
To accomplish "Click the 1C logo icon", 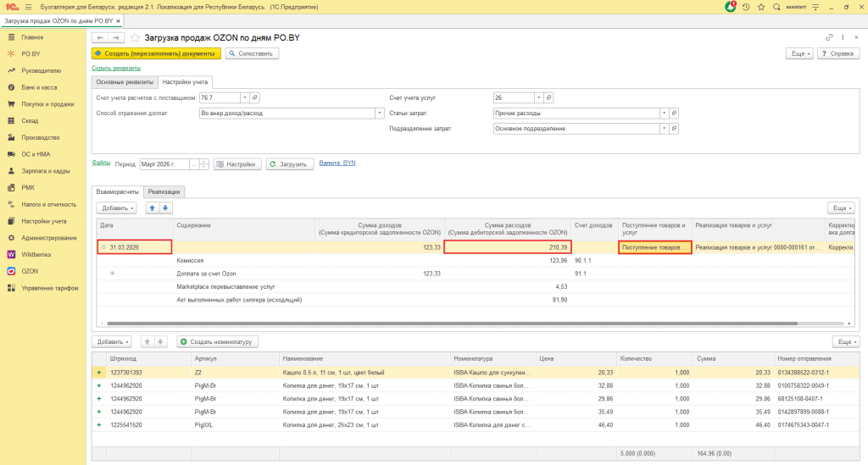I will pos(11,7).
